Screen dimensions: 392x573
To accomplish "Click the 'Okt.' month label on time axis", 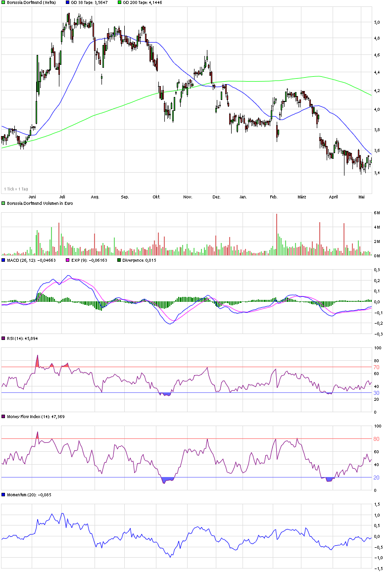I will (156, 197).
